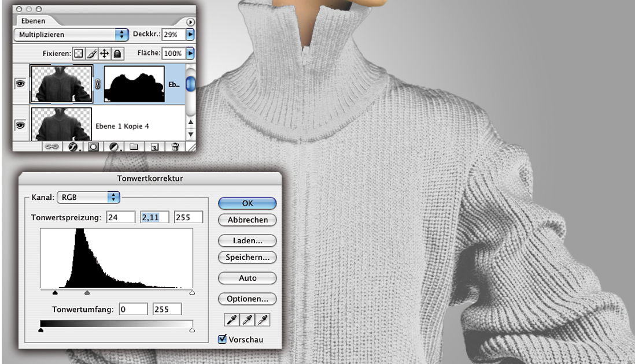The width and height of the screenshot is (635, 364).
Task: Select the black point eyedropper
Action: point(231,320)
